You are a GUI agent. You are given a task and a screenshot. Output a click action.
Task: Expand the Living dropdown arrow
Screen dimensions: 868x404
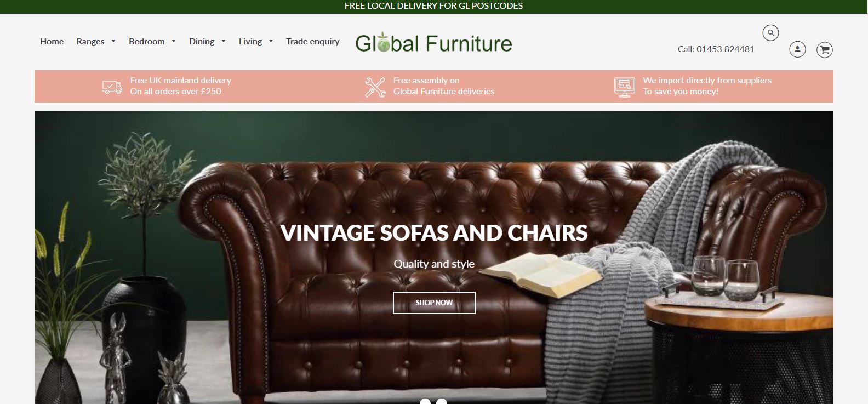point(271,42)
